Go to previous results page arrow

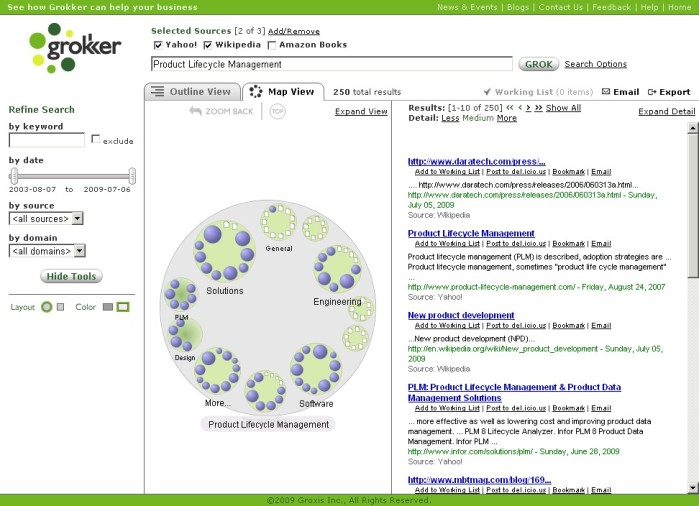pyautogui.click(x=520, y=108)
